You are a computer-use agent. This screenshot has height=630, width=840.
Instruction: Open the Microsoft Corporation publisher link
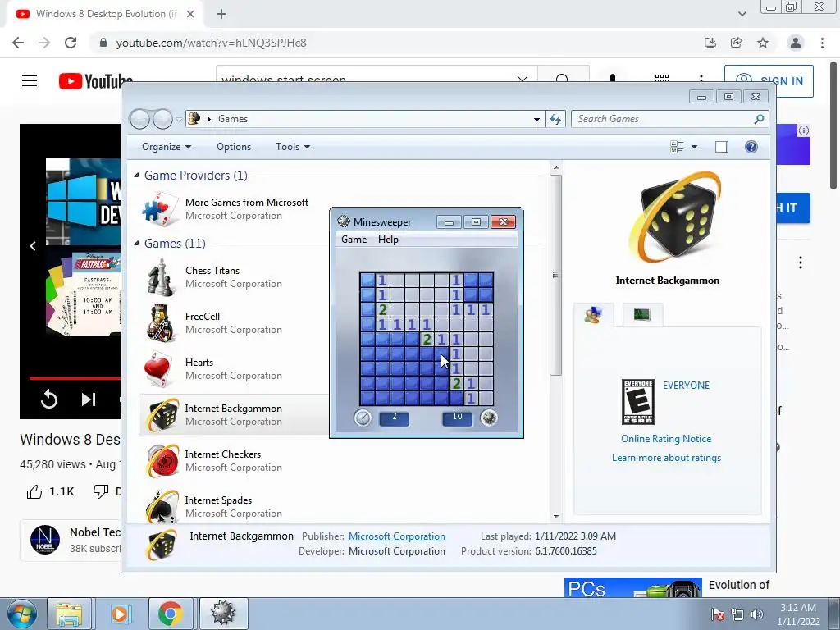click(x=397, y=536)
